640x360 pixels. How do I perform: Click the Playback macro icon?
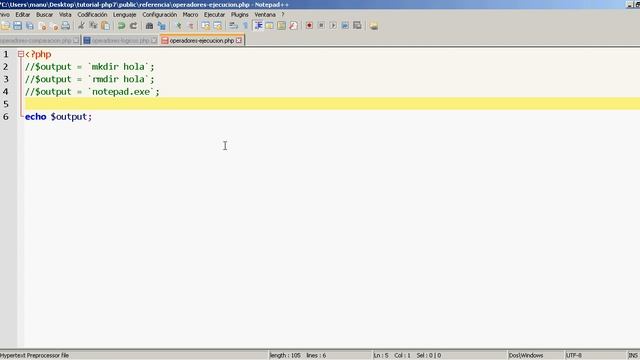coord(333,26)
